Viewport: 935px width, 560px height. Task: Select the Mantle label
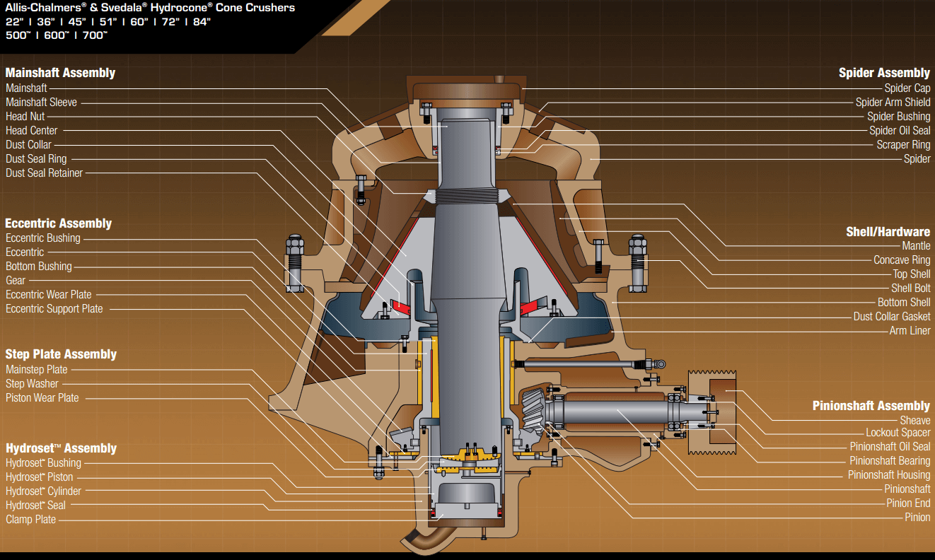pyautogui.click(x=916, y=246)
